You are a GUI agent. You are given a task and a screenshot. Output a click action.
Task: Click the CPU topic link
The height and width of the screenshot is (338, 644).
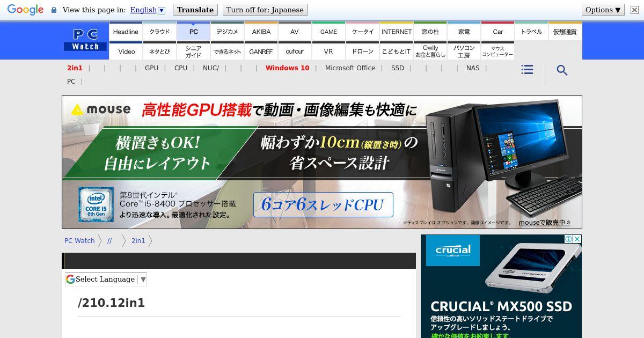tap(181, 68)
